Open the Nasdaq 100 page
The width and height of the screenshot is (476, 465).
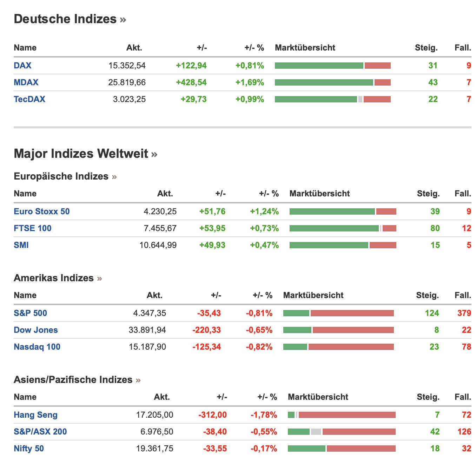pos(37,347)
